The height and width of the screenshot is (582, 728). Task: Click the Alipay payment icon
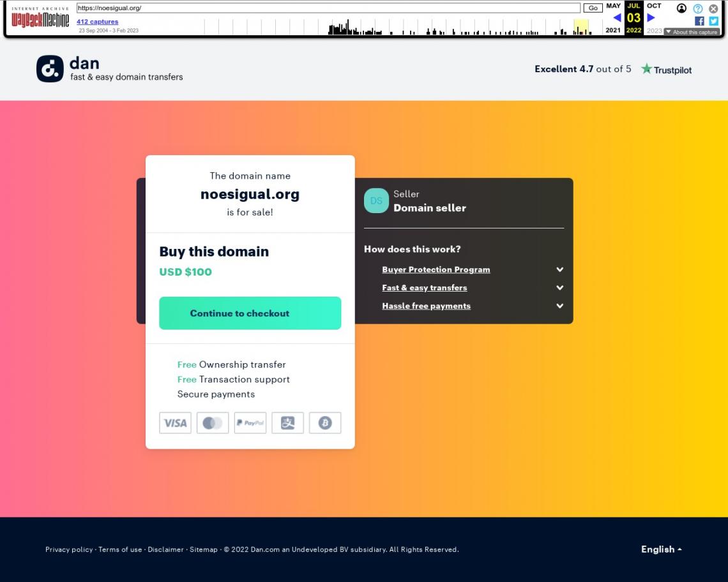coord(287,423)
